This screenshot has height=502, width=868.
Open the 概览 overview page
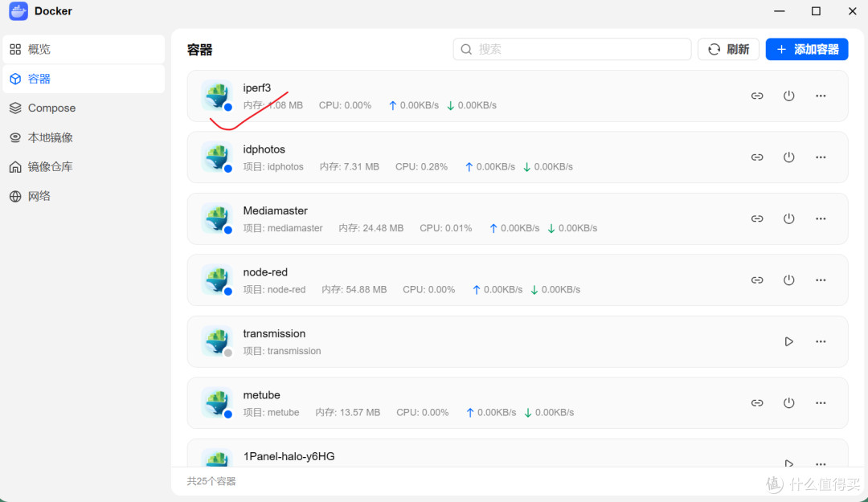tap(84, 49)
